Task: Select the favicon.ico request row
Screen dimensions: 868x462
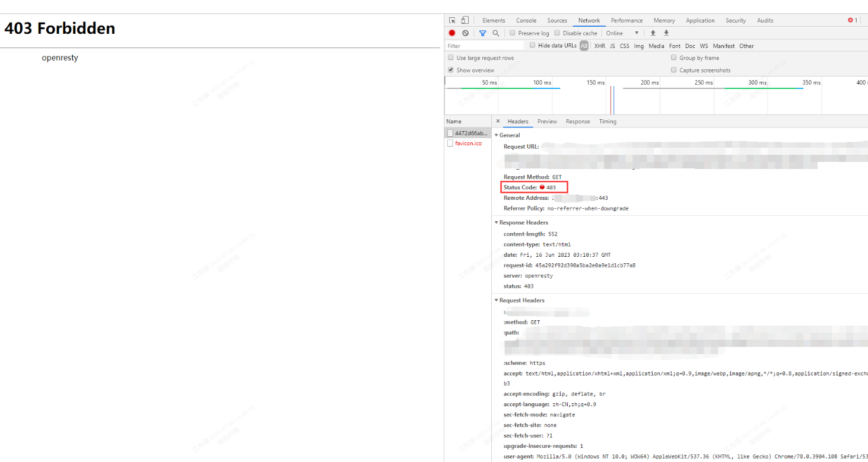Action: [x=468, y=144]
